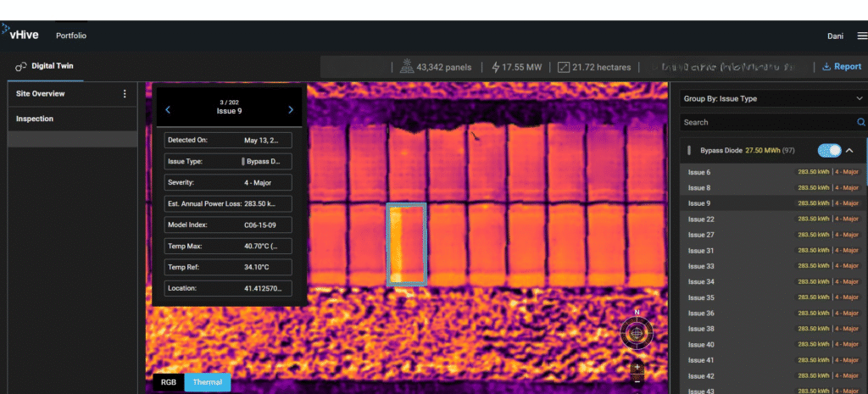Click the vHive logo
Viewport: 868px width, 394px height.
20,34
